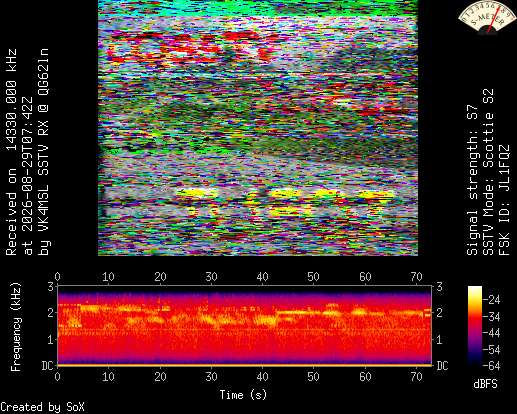Select the 'Received on 14330.000 kHz' text
Screen dimensions: 517x414
coord(12,152)
